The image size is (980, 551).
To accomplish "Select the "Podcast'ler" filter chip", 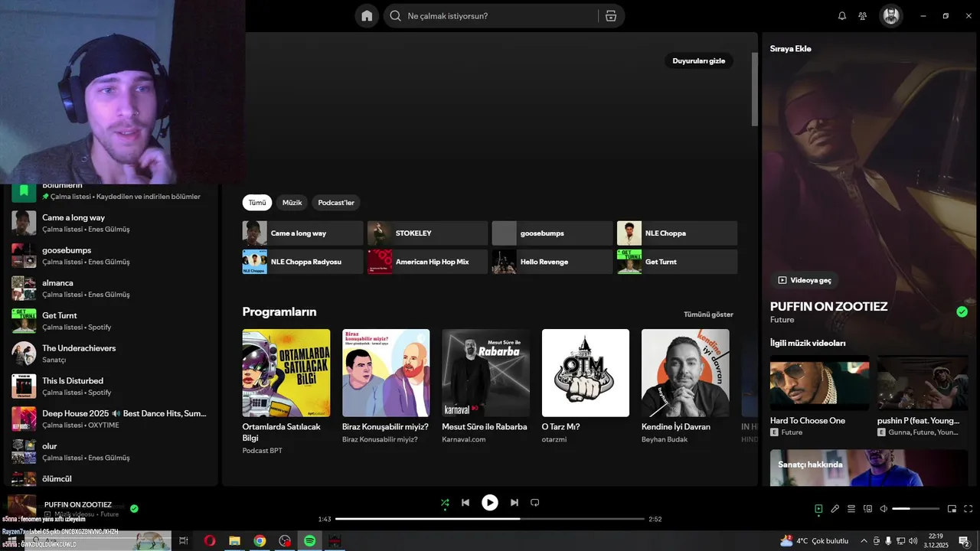I will 336,203.
